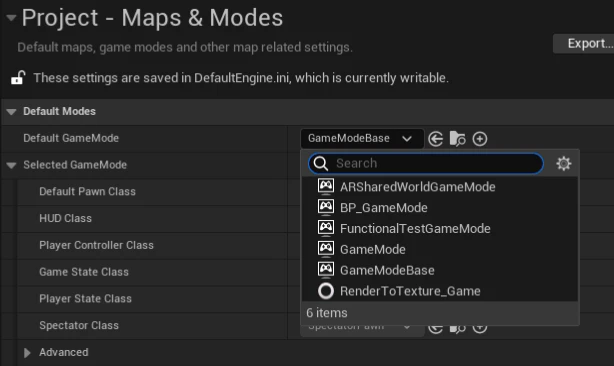This screenshot has width=614, height=366.
Task: Collapse the Default Modes category
Action: pyautogui.click(x=11, y=112)
